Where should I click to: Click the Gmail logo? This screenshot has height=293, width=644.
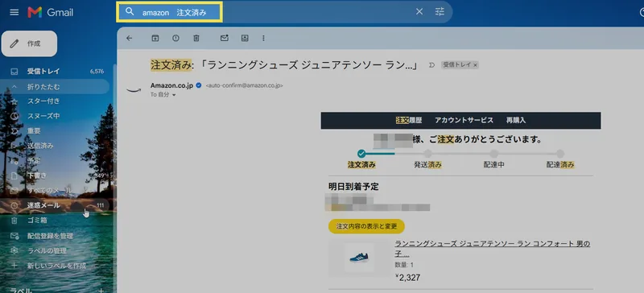coord(51,12)
